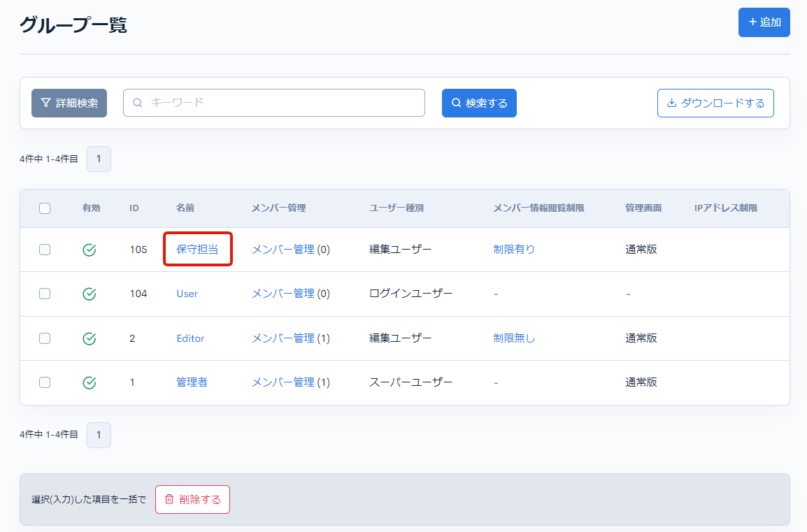The height and width of the screenshot is (532, 807).
Task: Toggle the select-all checkbox in the table header
Action: pyautogui.click(x=45, y=208)
